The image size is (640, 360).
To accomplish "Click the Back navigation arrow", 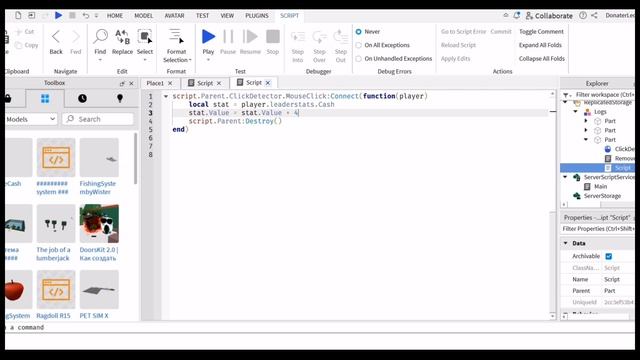I will (x=56, y=37).
